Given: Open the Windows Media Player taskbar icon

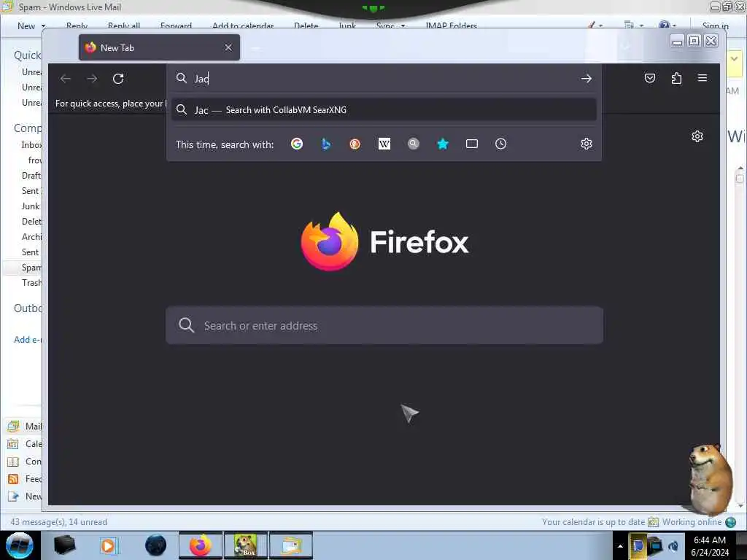Looking at the screenshot, I should [x=109, y=545].
